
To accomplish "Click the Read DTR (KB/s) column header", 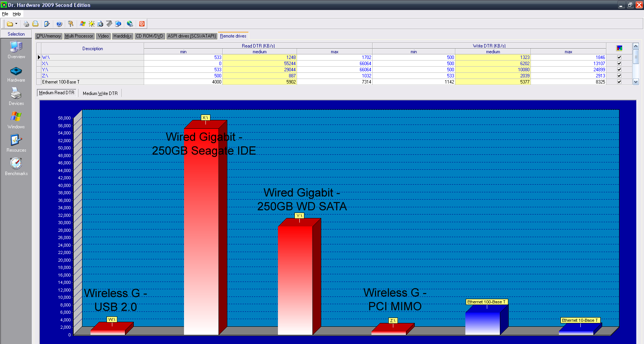I will (258, 46).
